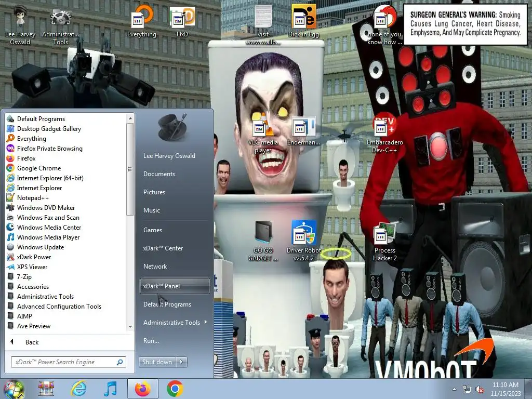The height and width of the screenshot is (399, 532).
Task: Open Internet Explorer from the taskbar
Action: coord(78,389)
